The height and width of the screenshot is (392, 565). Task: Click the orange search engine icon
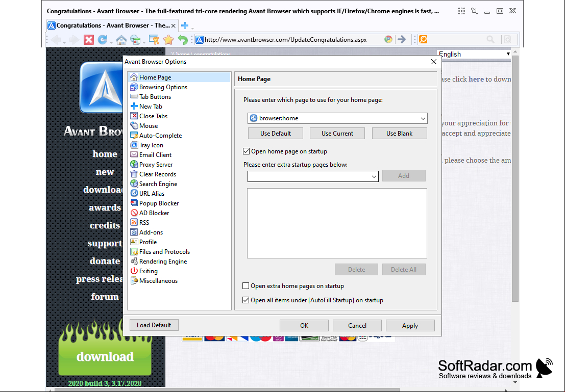click(423, 40)
